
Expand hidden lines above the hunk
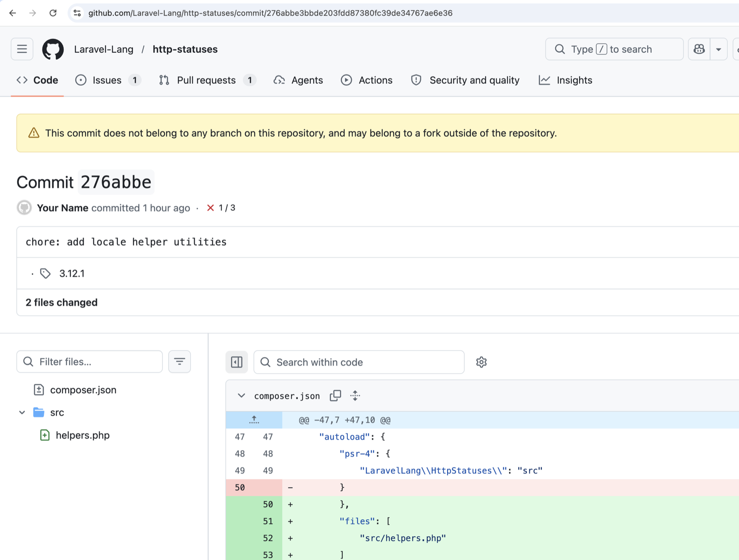click(254, 420)
